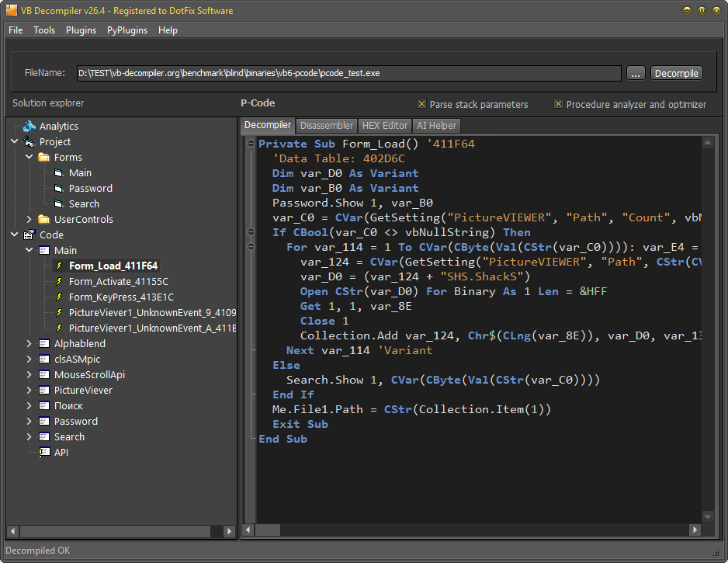
Task: Click the browse (...) file button
Action: [x=636, y=73]
